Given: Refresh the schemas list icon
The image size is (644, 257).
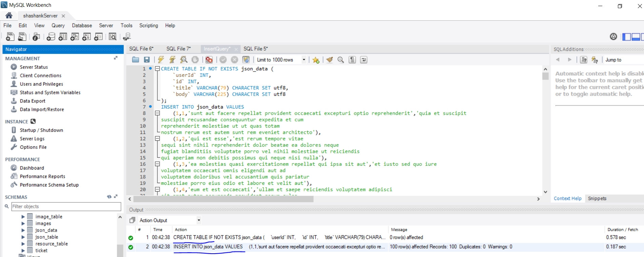Looking at the screenshot, I should click(x=109, y=197).
